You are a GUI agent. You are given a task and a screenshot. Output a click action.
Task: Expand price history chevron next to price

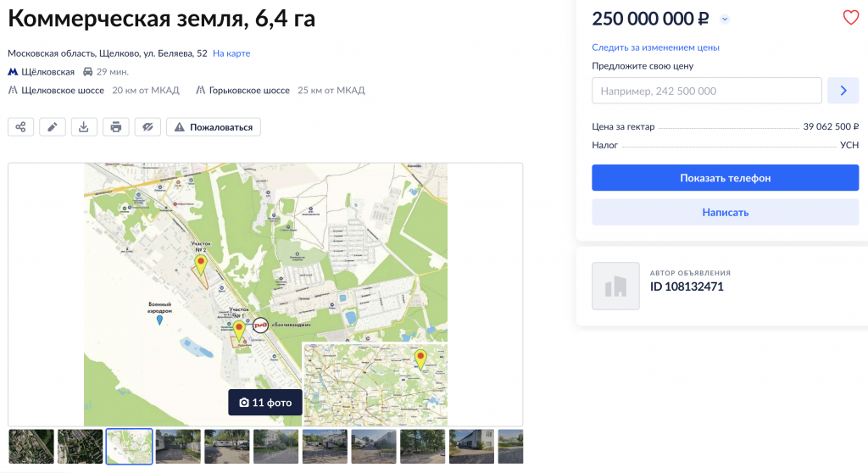(x=725, y=19)
